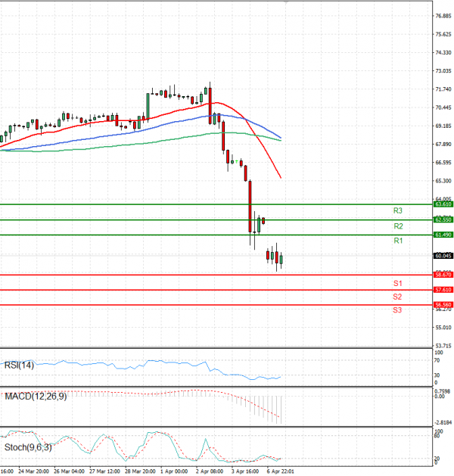Viewport: 454px width, 476px height.
Task: Click the 3 Apr 16:00 time label
Action: click(245, 471)
